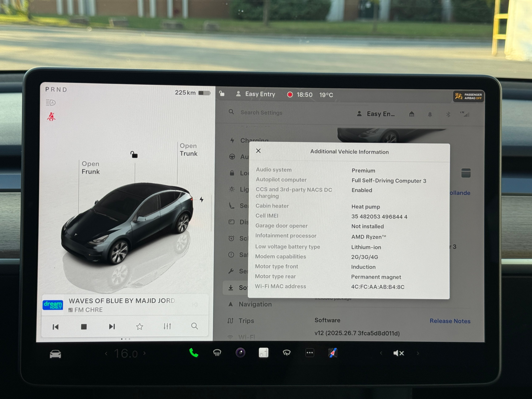This screenshot has width=532, height=399.
Task: Unmute the volume speaker icon
Action: point(399,353)
